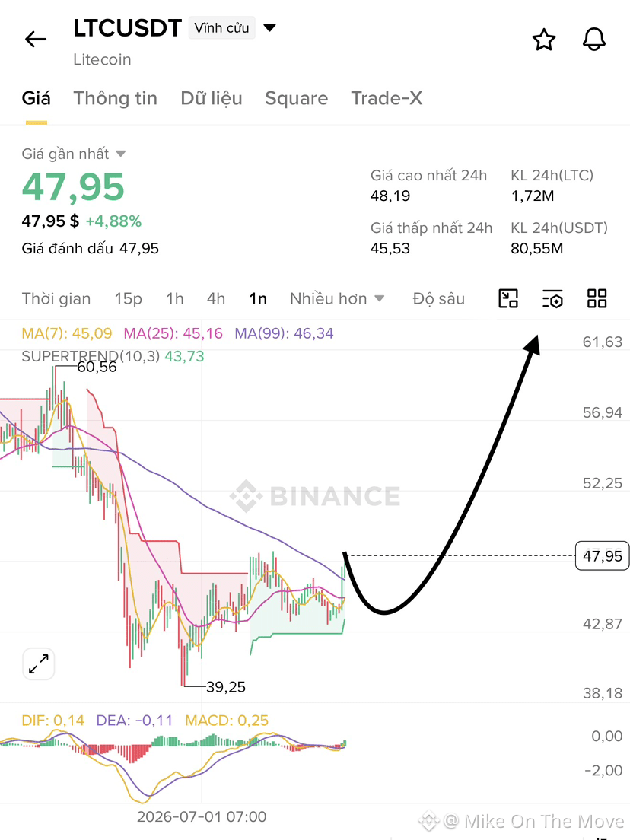Tap the 24h high value 48,19
This screenshot has height=840, width=630.
pos(390,196)
